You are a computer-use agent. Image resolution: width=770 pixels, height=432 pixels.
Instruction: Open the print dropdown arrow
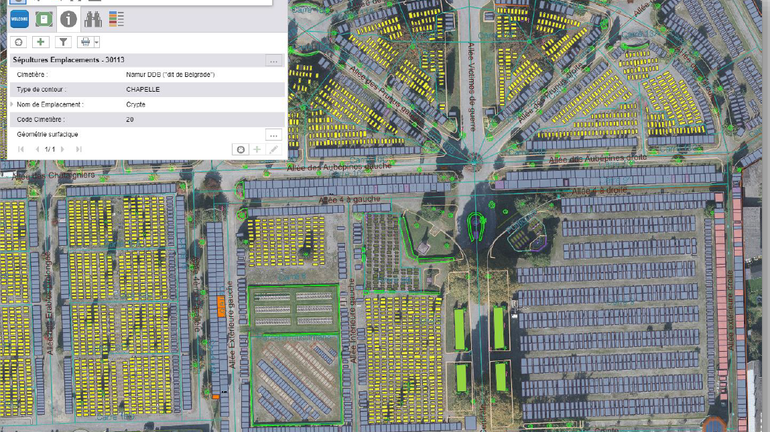click(x=96, y=42)
